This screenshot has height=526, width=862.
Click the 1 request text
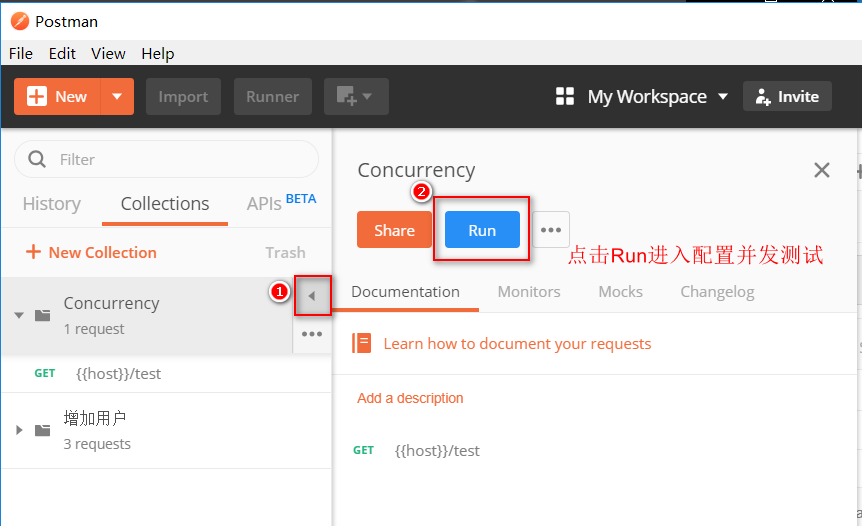(94, 329)
